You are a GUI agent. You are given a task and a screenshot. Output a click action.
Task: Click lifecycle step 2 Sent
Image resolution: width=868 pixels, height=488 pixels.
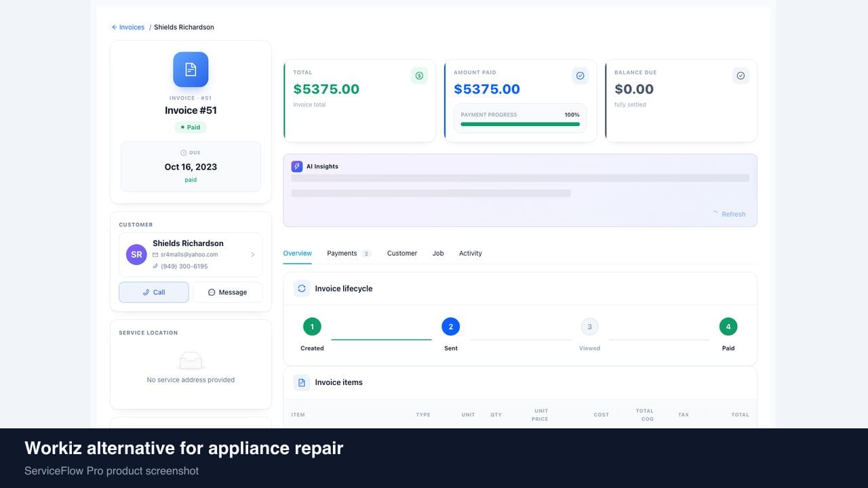(451, 327)
